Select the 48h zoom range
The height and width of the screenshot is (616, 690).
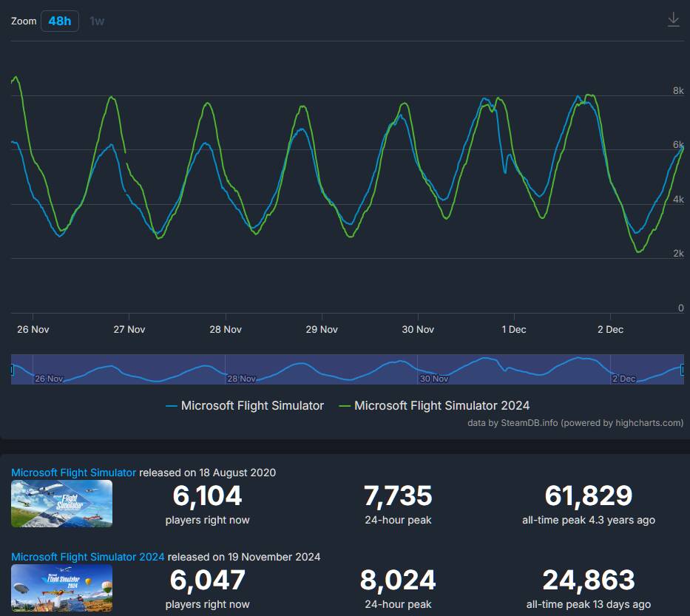pyautogui.click(x=60, y=21)
